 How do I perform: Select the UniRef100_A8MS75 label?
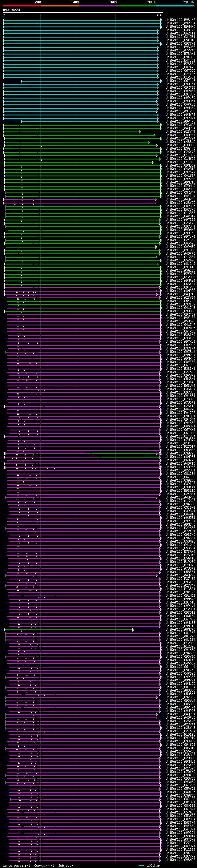coord(180,629)
